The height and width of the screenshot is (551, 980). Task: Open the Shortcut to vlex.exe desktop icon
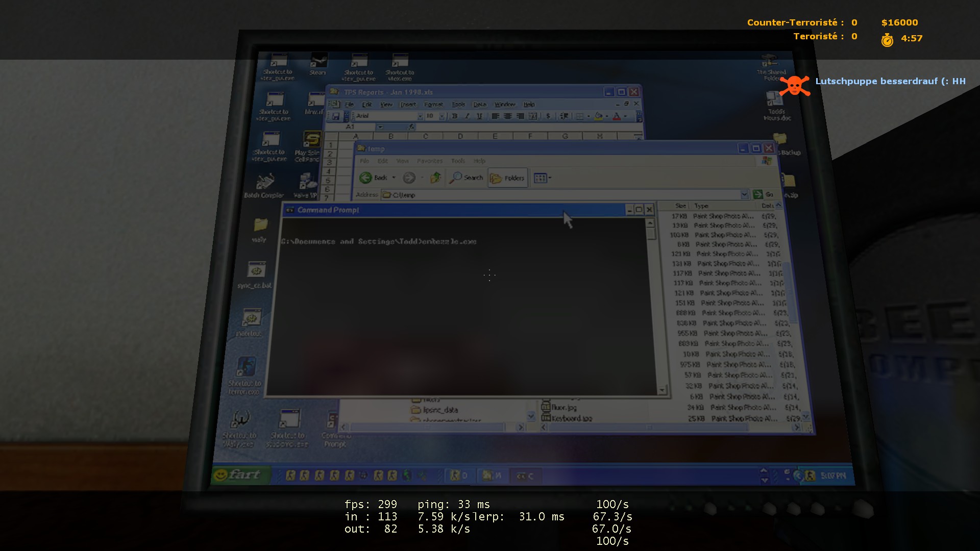pyautogui.click(x=400, y=66)
